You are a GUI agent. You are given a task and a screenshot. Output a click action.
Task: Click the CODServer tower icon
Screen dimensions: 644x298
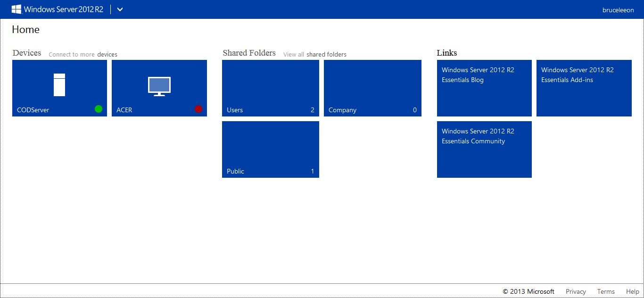point(59,85)
